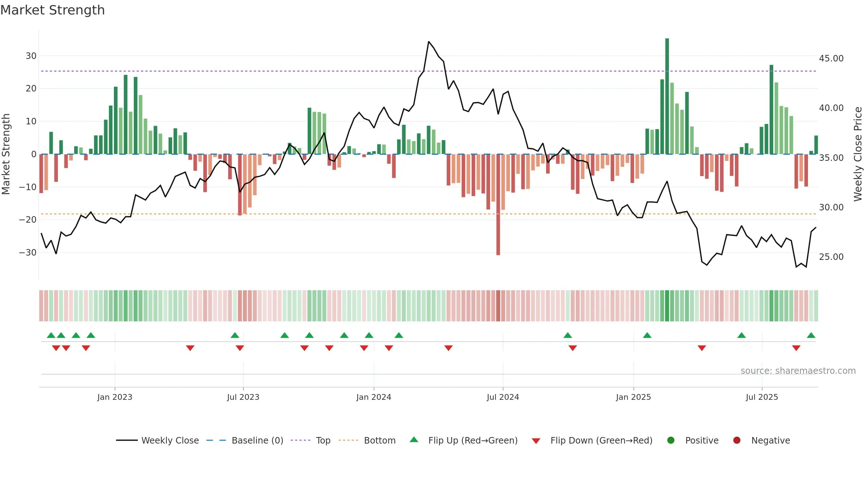Click the source: sharemaestro.com text

(x=798, y=371)
